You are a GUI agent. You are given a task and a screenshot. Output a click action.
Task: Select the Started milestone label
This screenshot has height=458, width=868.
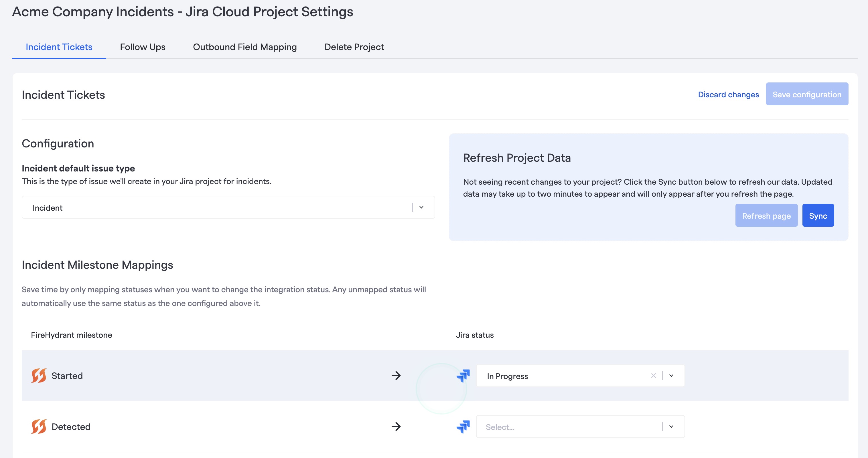67,376
